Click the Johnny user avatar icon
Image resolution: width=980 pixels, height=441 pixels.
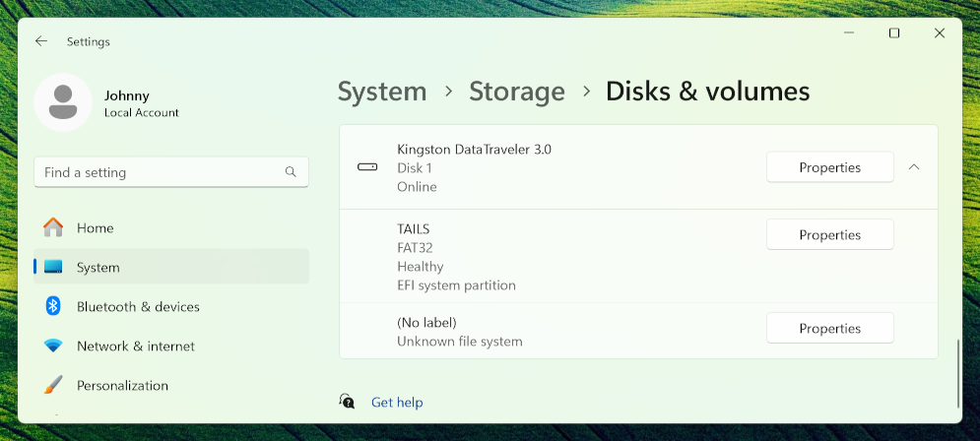click(63, 102)
